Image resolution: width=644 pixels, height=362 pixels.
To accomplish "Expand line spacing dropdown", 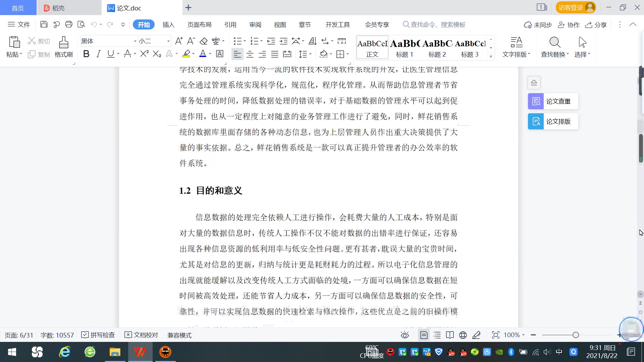I will (310, 54).
